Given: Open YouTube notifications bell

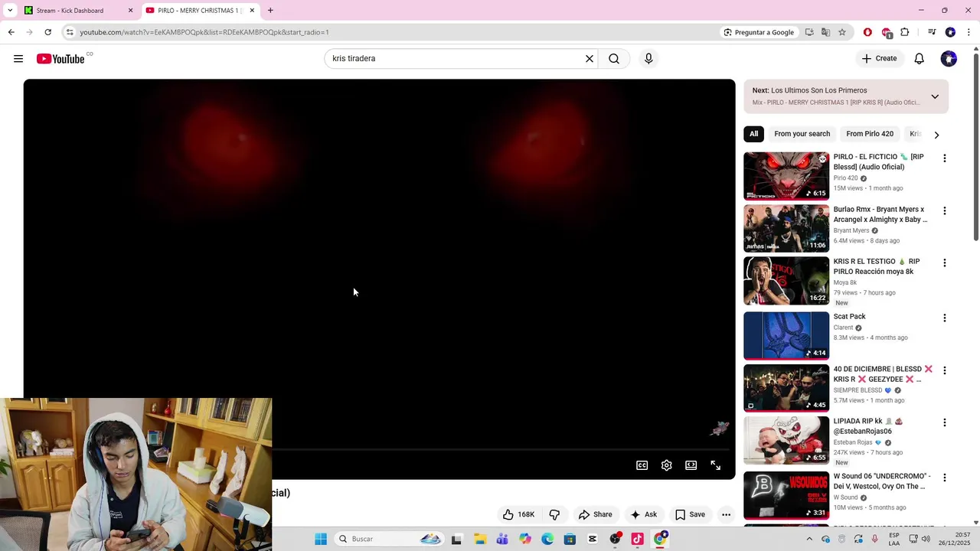Looking at the screenshot, I should [x=920, y=59].
